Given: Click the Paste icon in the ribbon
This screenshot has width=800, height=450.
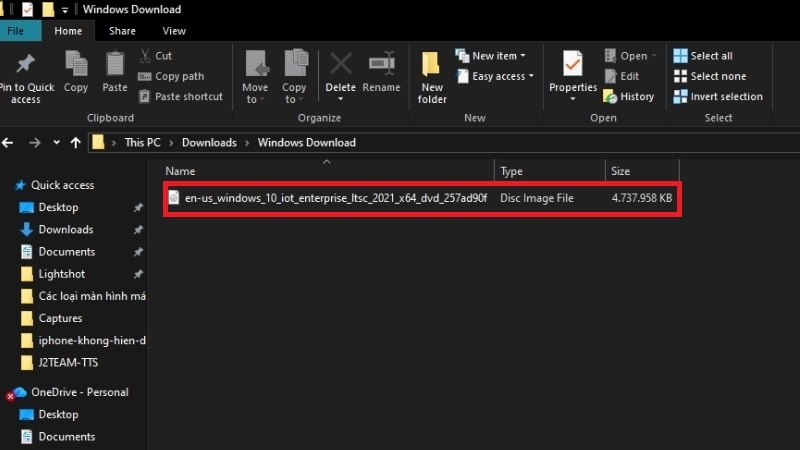Looking at the screenshot, I should pos(115,65).
